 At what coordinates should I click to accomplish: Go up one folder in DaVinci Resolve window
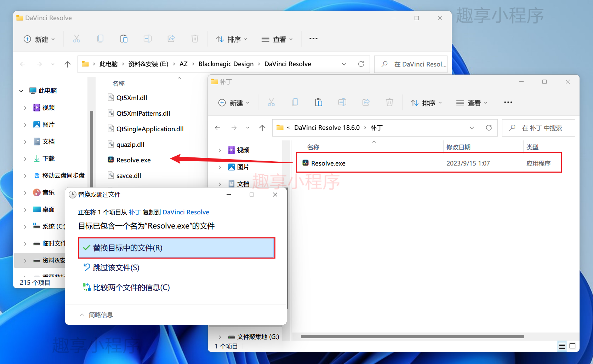pos(68,64)
